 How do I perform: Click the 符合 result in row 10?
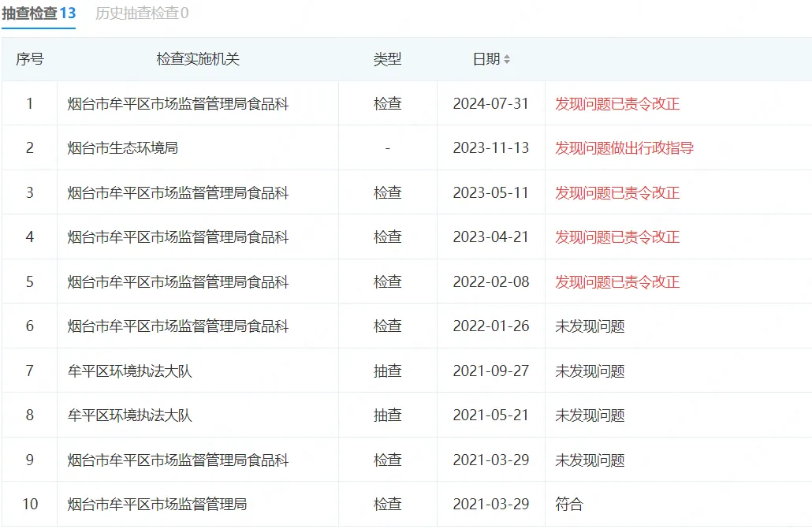[x=569, y=505]
